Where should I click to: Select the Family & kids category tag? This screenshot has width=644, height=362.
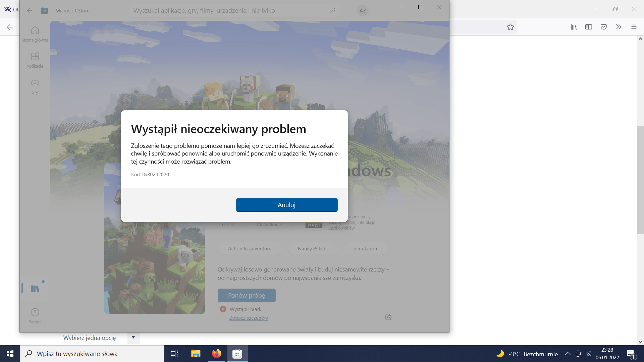tap(313, 248)
